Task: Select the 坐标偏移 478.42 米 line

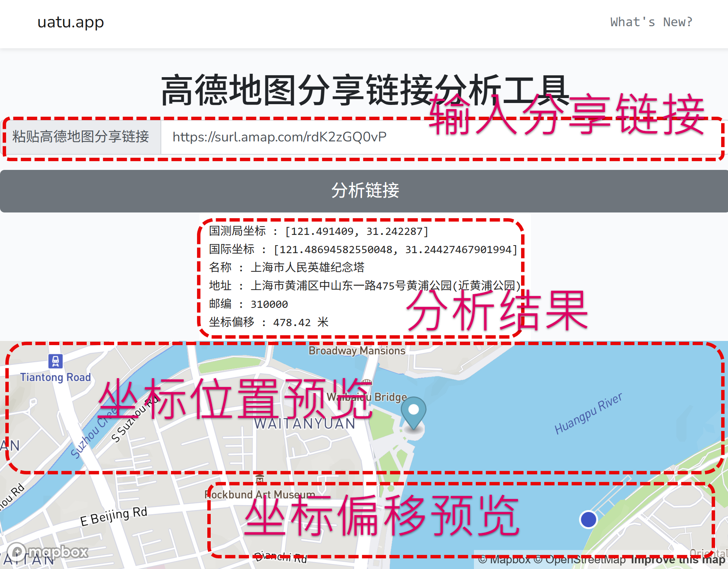Action: [269, 322]
